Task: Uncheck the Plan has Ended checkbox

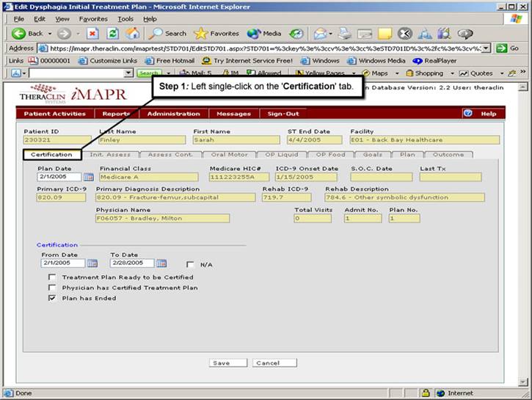Action: 52,299
